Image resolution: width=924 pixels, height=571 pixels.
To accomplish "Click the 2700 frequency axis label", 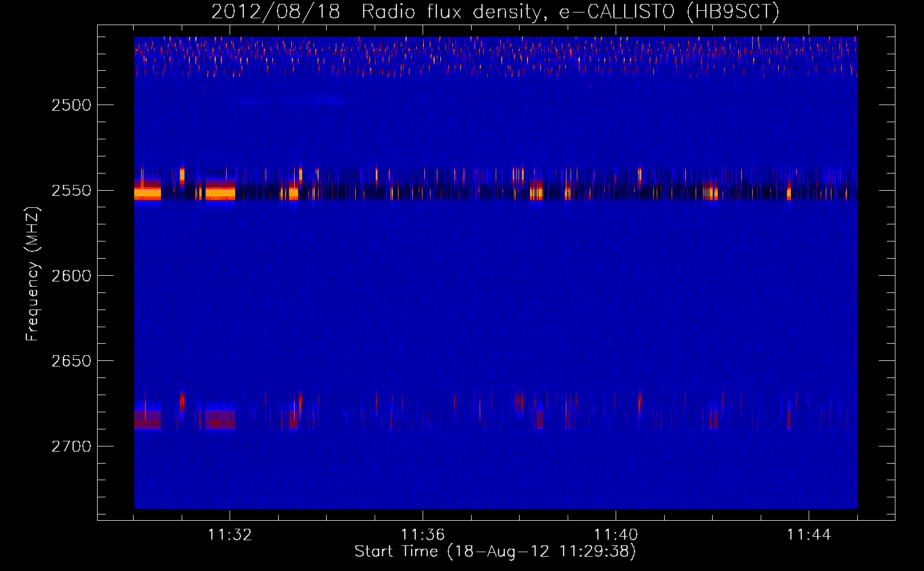I will pos(71,446).
